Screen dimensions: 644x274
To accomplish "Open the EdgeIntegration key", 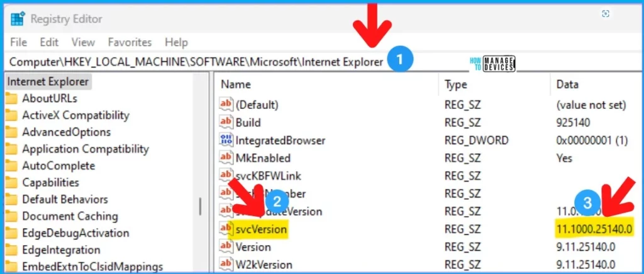I will click(61, 250).
